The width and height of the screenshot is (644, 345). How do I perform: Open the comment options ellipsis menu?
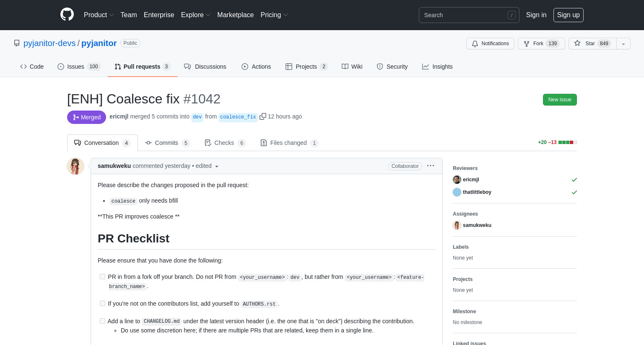431,166
